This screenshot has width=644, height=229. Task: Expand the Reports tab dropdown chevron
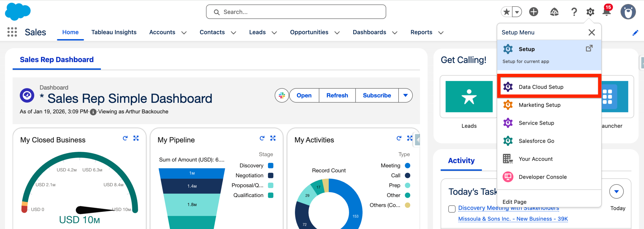[x=441, y=33]
